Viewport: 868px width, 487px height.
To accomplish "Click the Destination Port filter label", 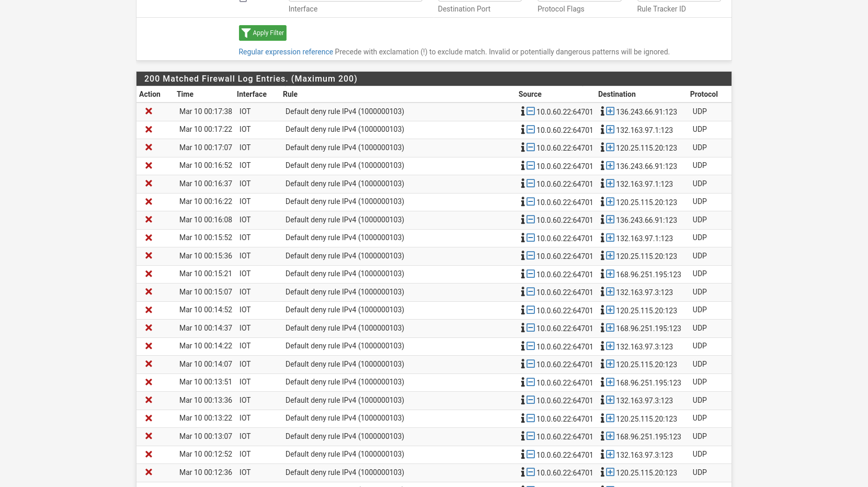I will (464, 9).
